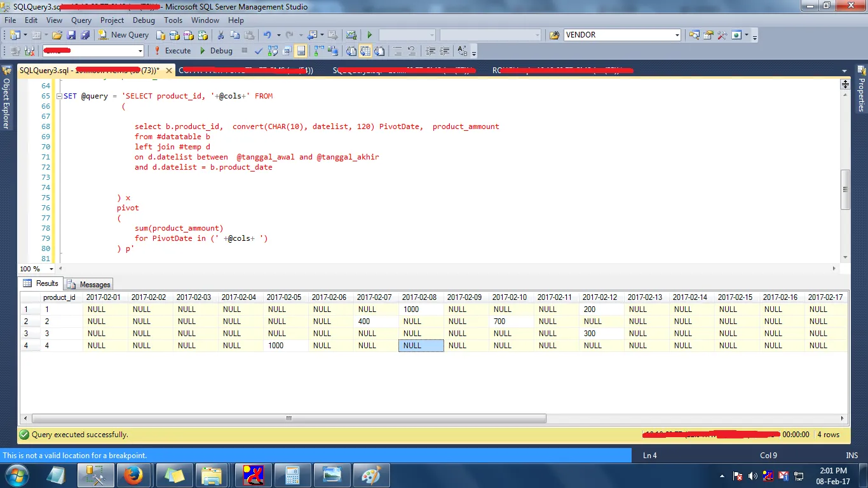Open the Query menu

(x=81, y=20)
